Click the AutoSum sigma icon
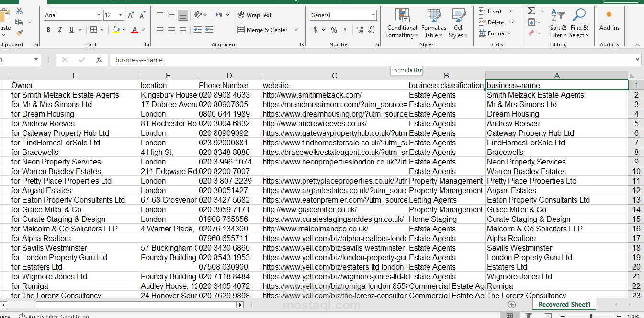Image resolution: width=644 pixels, height=318 pixels. pyautogui.click(x=531, y=11)
